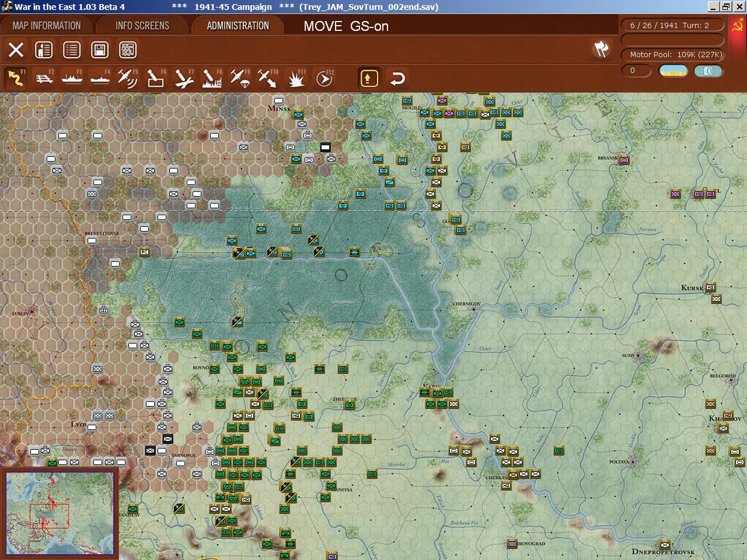Open the INFO SCREENS tab
This screenshot has width=747, height=560.
pos(142,26)
